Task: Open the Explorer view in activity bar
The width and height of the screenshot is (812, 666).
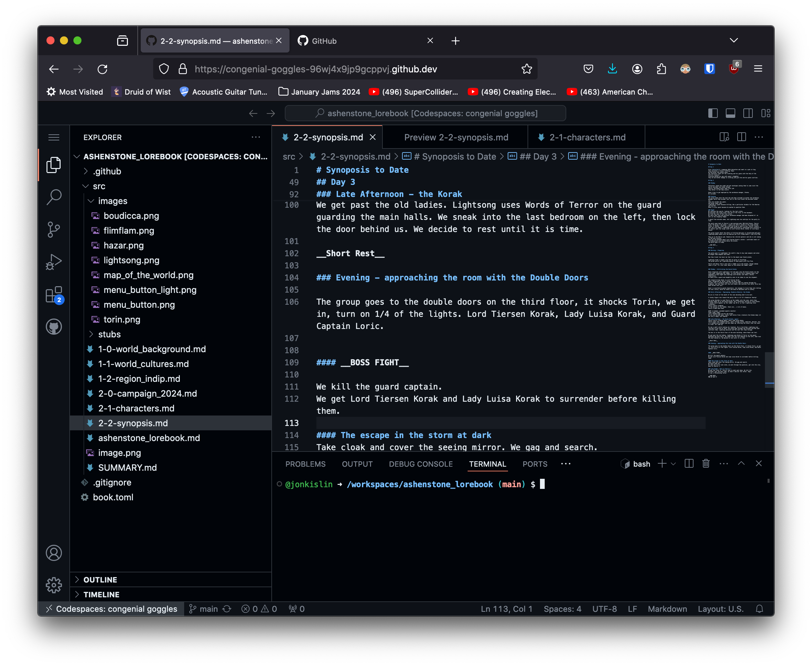Action: pos(54,165)
